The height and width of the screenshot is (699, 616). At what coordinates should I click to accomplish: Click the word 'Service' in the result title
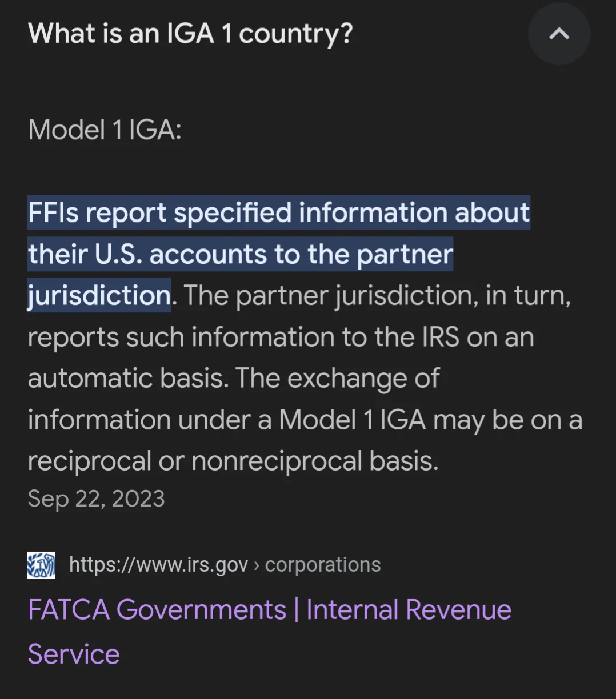pos(74,654)
